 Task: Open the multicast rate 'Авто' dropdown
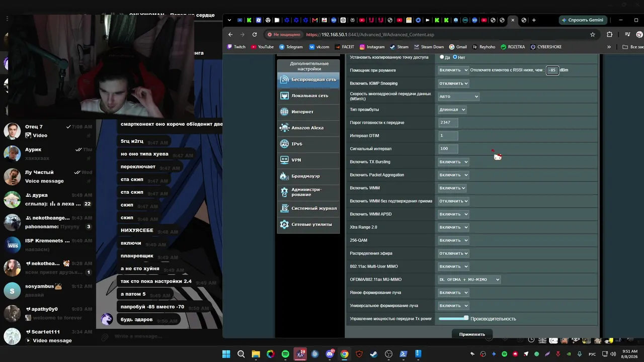pyautogui.click(x=458, y=97)
